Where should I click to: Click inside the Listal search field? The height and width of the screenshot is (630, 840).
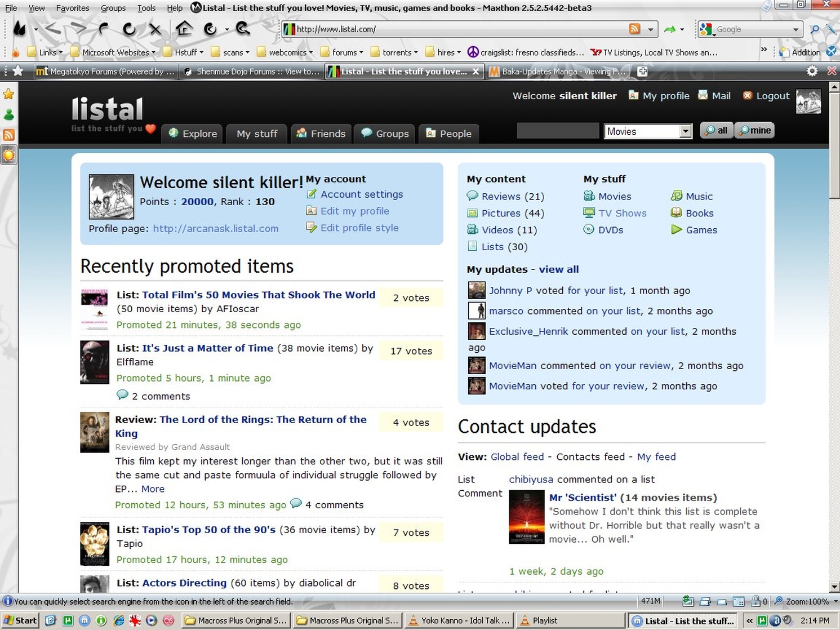click(558, 131)
